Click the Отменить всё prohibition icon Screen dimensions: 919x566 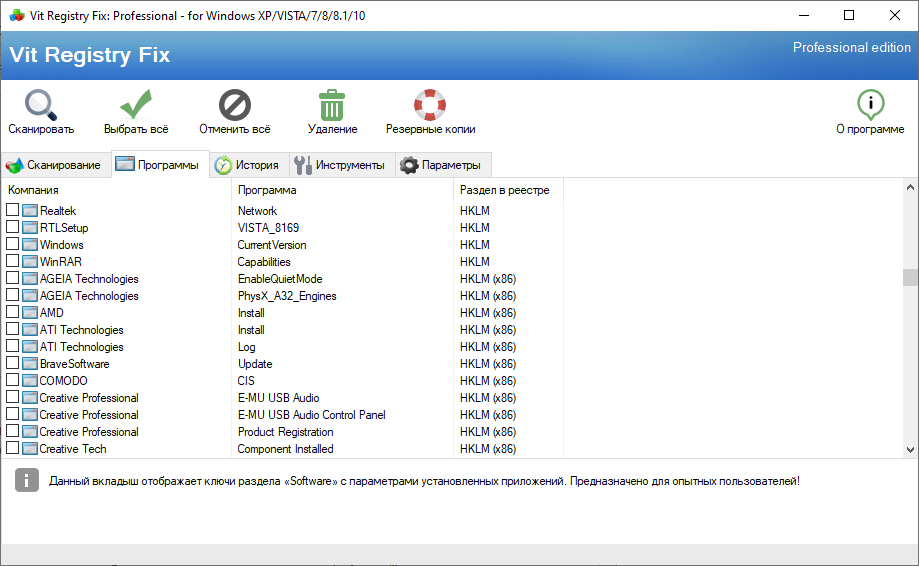(234, 105)
